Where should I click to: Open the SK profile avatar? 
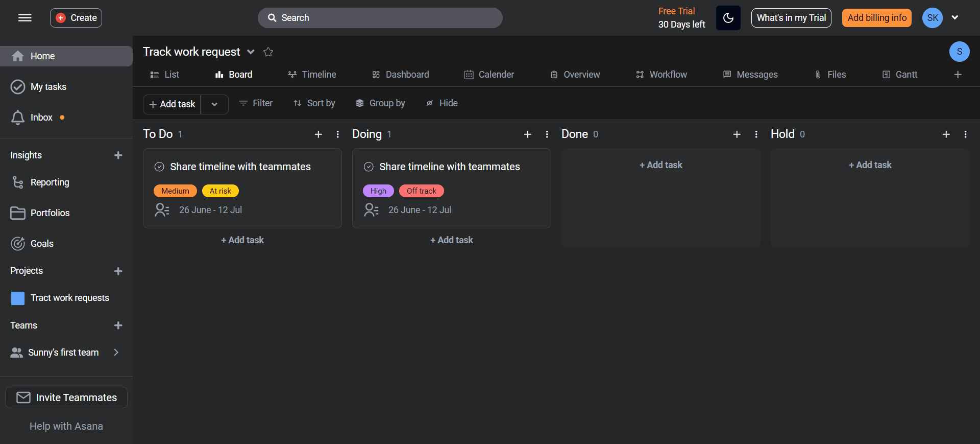pos(932,18)
